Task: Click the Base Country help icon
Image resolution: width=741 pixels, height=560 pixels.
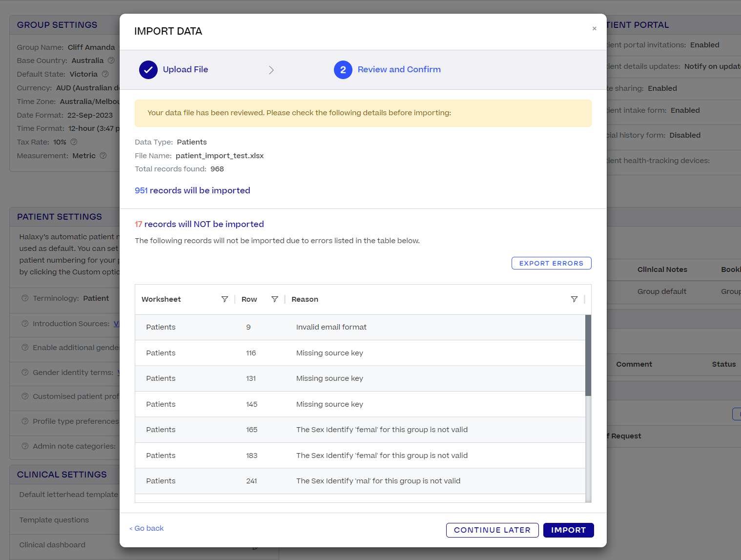Action: 111,60
